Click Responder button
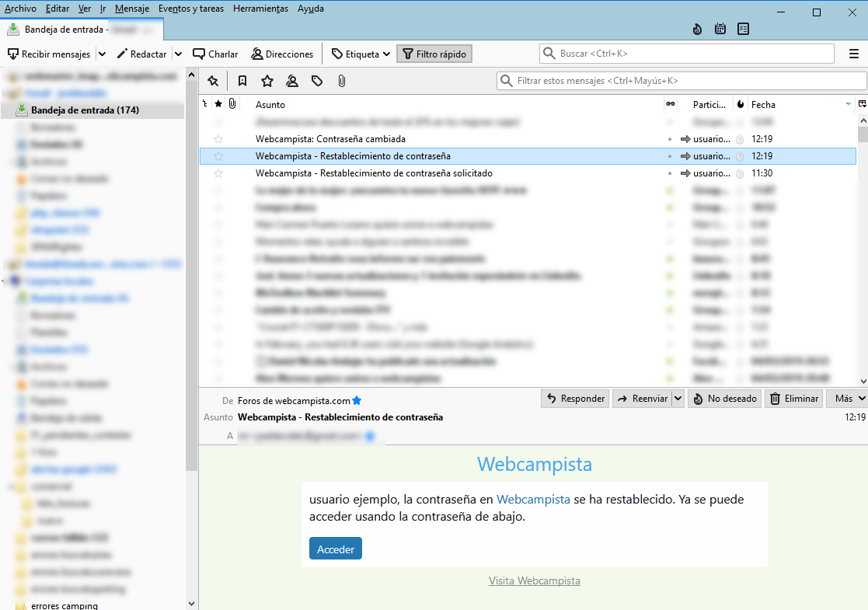Screen dimensions: 868x610 pyautogui.click(x=575, y=399)
